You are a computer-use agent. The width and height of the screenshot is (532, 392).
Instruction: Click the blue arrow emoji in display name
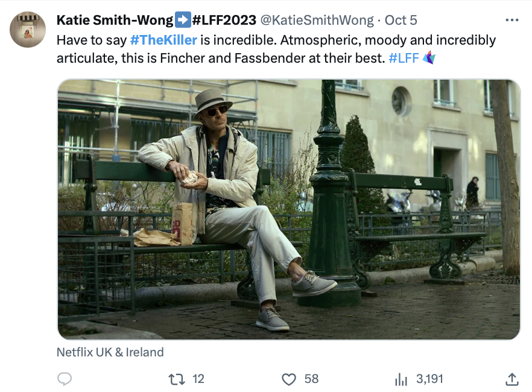click(x=182, y=20)
